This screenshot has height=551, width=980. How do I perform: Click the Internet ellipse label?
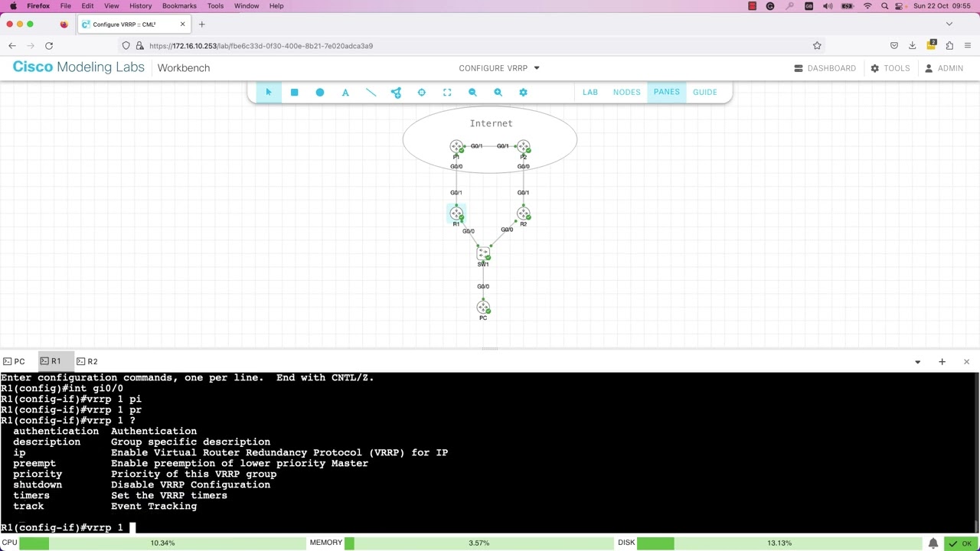[x=491, y=123]
